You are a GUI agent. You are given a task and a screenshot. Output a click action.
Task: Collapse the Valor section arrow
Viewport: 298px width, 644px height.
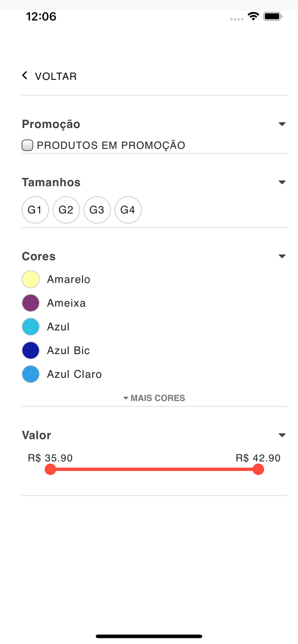coord(283,435)
